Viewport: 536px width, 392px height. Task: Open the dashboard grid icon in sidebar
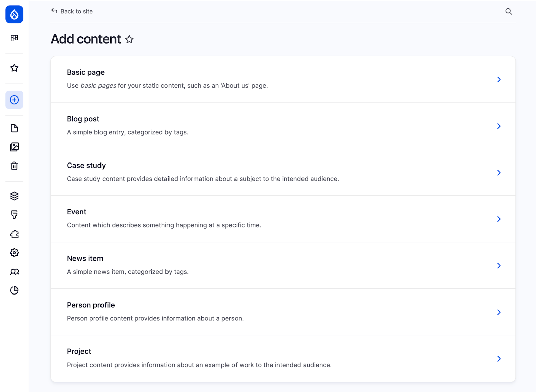click(x=14, y=38)
